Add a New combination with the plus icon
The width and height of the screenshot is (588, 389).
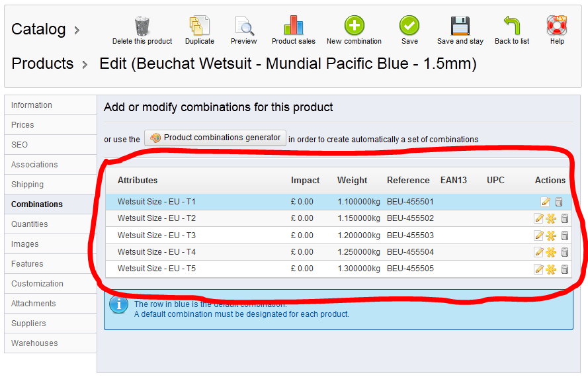[x=355, y=25]
